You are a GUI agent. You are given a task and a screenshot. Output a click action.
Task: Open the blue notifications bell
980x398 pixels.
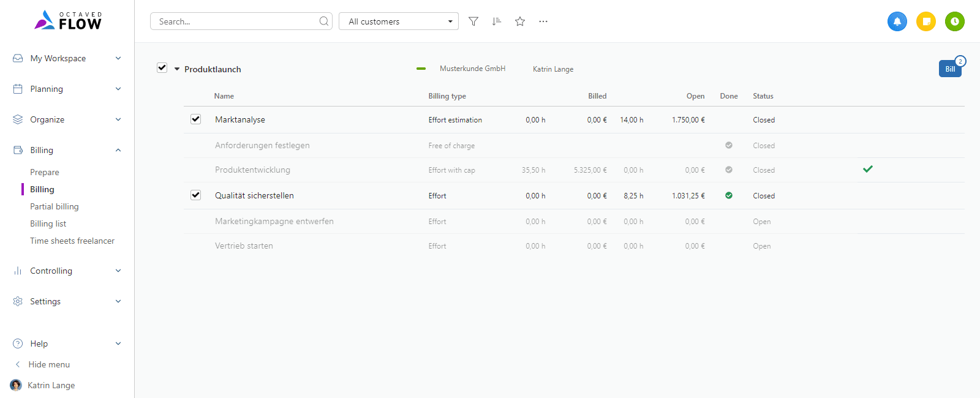coord(897,21)
